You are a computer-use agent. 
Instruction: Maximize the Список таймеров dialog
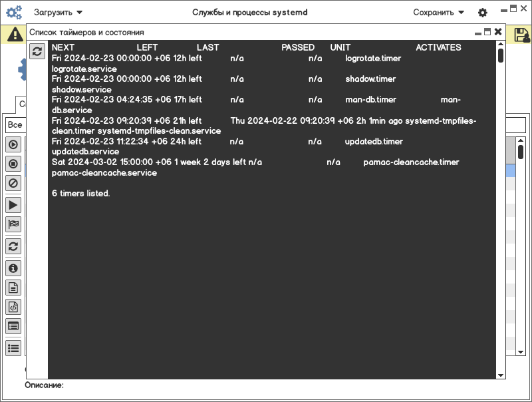click(487, 31)
